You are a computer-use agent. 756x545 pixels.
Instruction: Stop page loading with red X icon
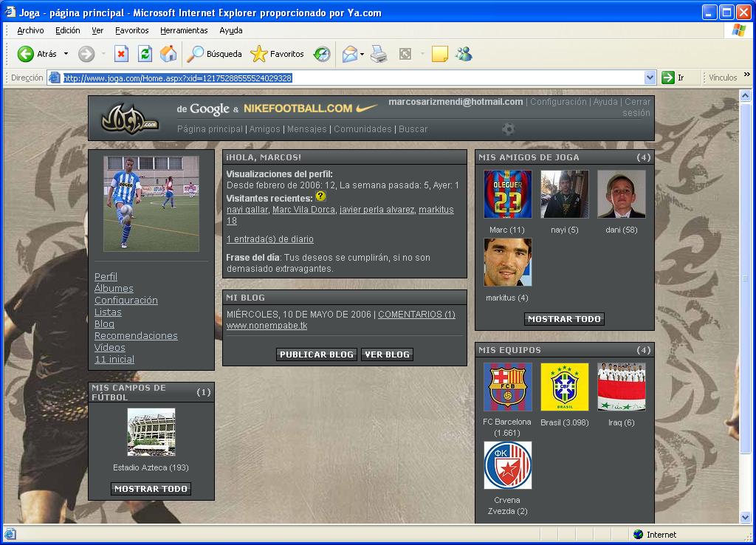click(122, 54)
